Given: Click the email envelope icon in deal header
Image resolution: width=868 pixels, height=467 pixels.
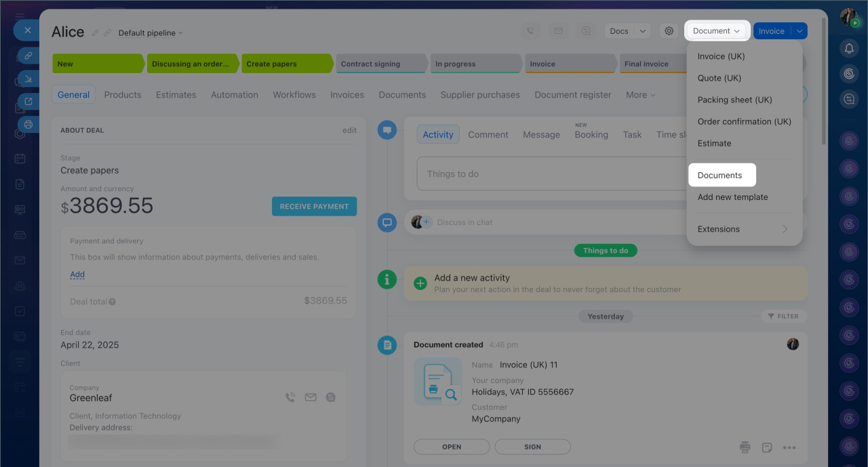Looking at the screenshot, I should [558, 31].
